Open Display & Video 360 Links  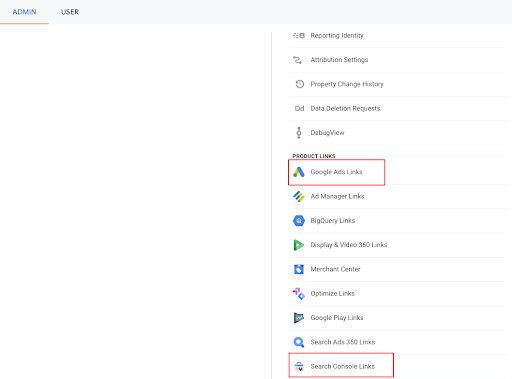click(x=349, y=245)
